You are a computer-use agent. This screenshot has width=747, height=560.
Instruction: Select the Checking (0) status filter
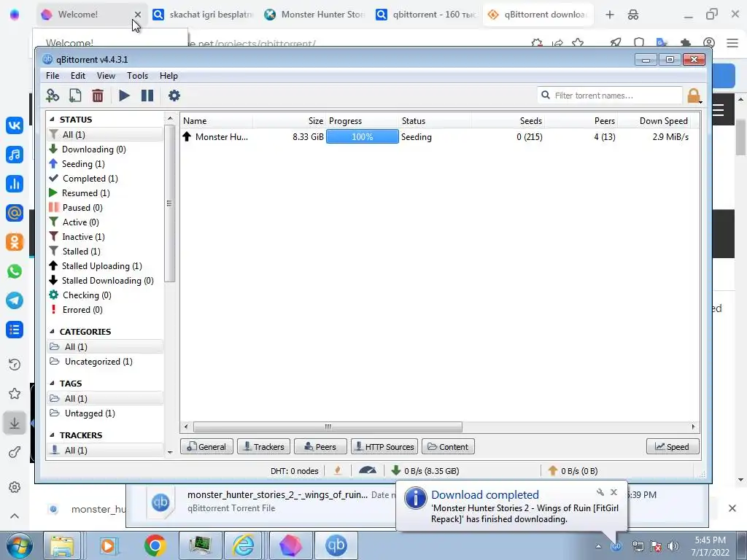(105, 295)
